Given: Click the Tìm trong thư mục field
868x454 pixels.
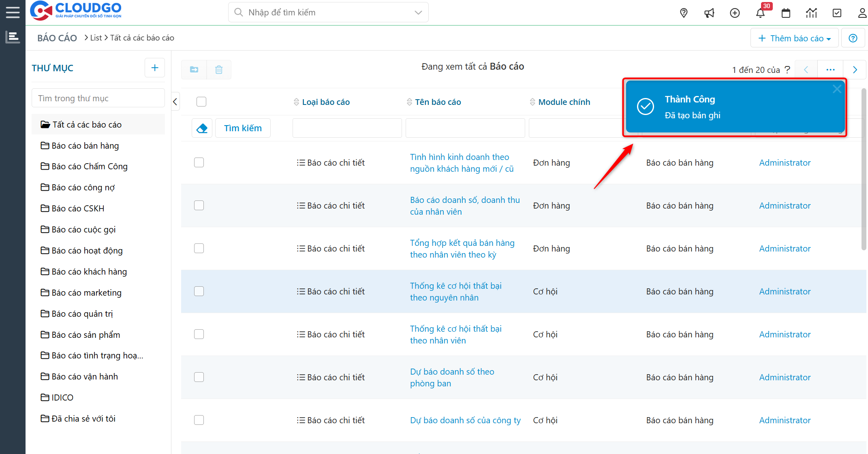Looking at the screenshot, I should pyautogui.click(x=98, y=98).
